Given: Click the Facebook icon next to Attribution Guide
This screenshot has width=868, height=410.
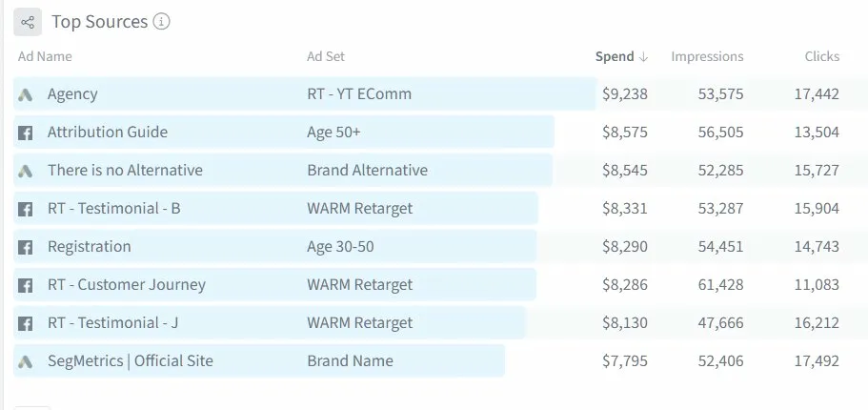Looking at the screenshot, I should coord(25,133).
